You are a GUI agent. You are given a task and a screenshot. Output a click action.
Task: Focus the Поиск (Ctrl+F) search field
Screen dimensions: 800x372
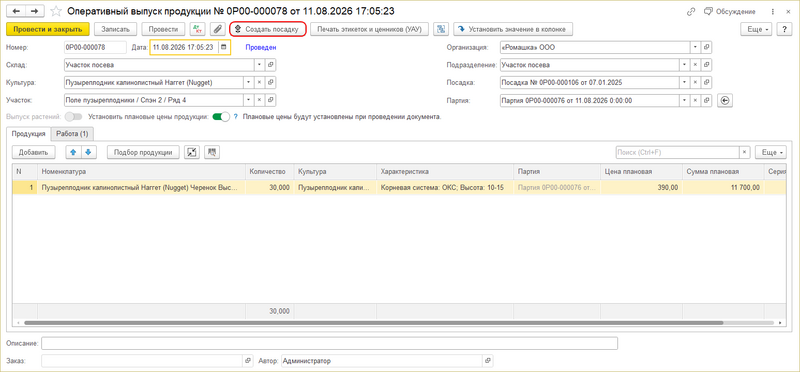[678, 152]
